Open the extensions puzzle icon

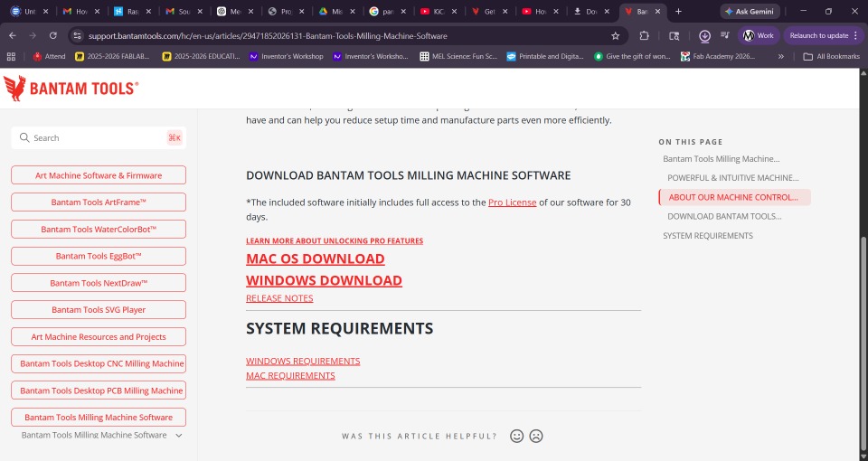(644, 35)
